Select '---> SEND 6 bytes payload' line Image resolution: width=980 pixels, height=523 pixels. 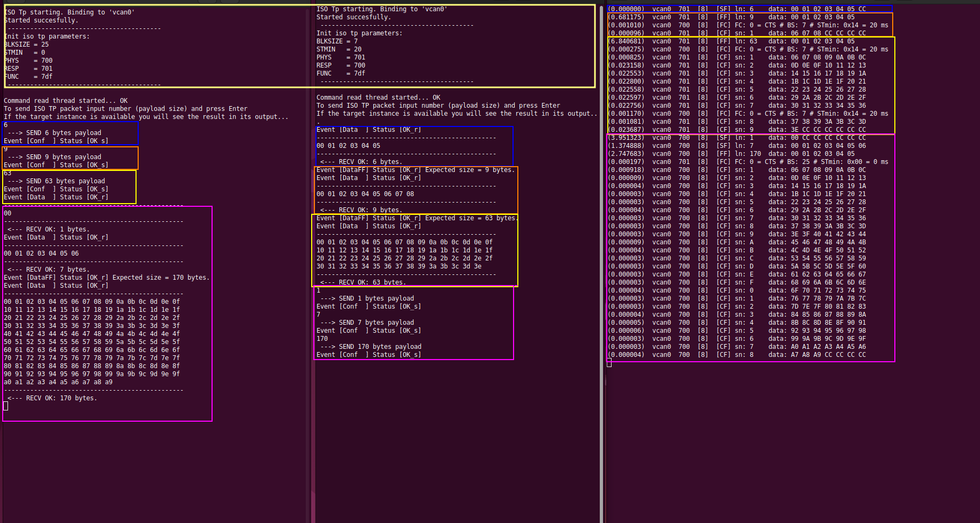[x=54, y=133]
